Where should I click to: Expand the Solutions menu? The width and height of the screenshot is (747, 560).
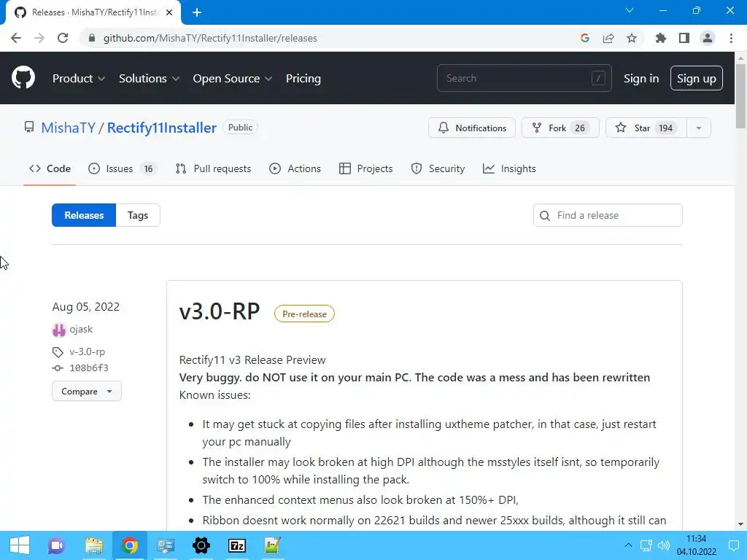tap(149, 79)
